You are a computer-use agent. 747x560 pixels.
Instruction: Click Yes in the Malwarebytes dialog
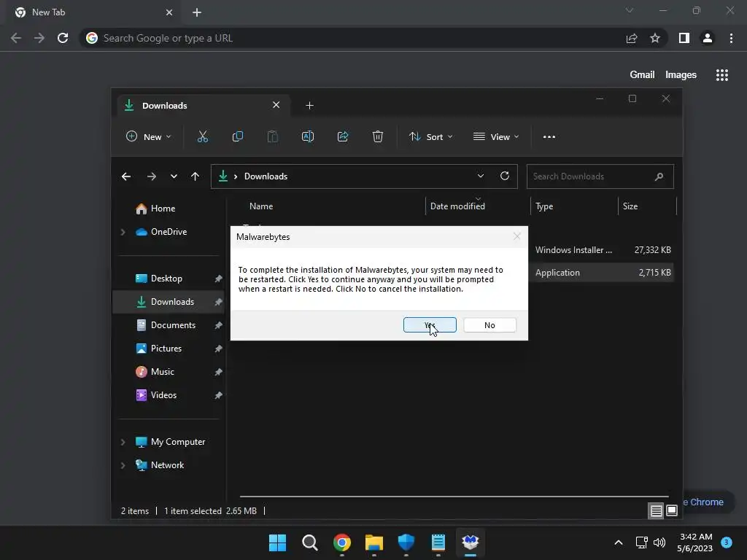[x=430, y=325]
